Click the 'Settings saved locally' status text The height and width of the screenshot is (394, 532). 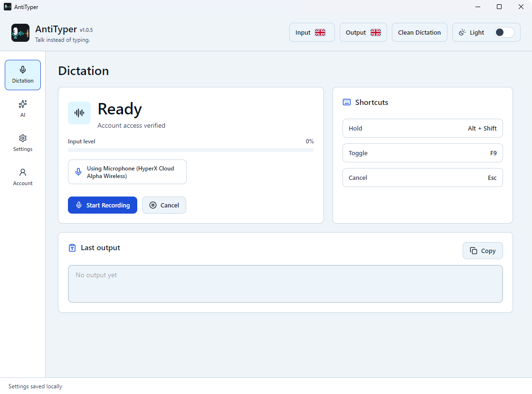35,386
